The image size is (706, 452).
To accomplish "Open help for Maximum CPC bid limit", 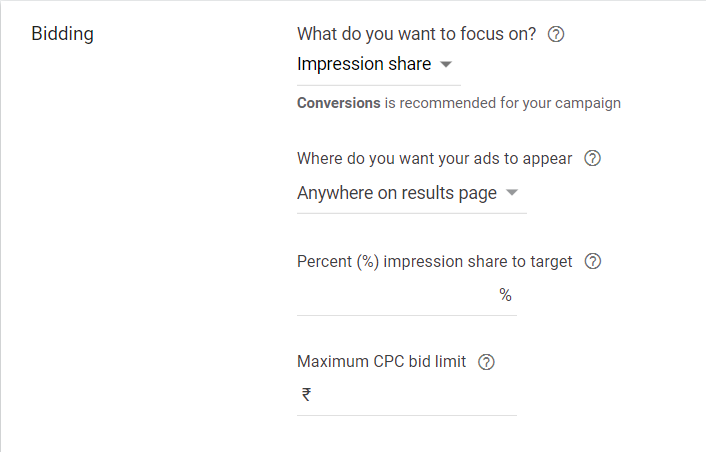I will (x=487, y=362).
